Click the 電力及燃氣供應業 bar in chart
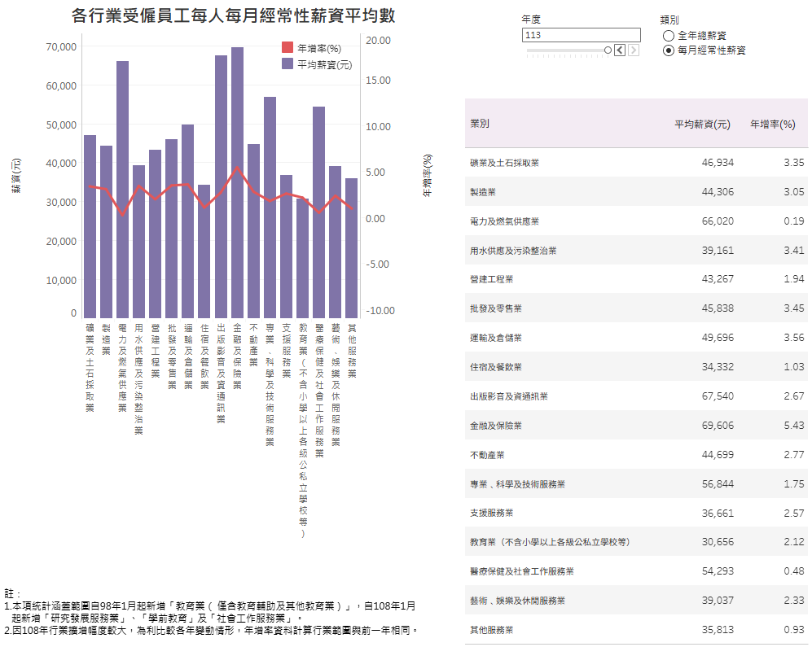The image size is (812, 647). tap(122, 189)
